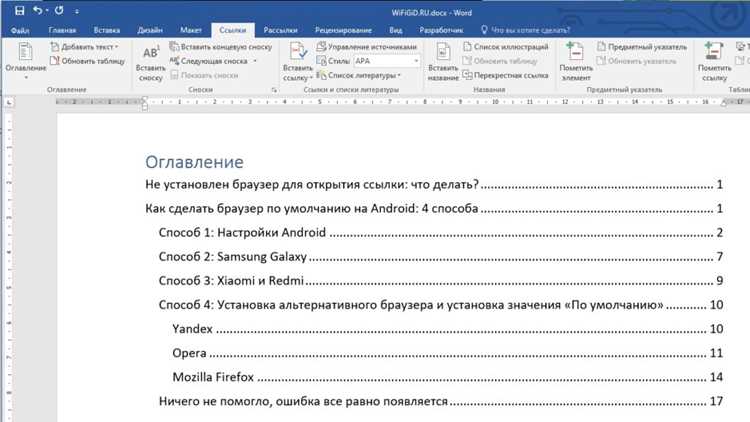Click Следующая сноска button

pos(209,61)
